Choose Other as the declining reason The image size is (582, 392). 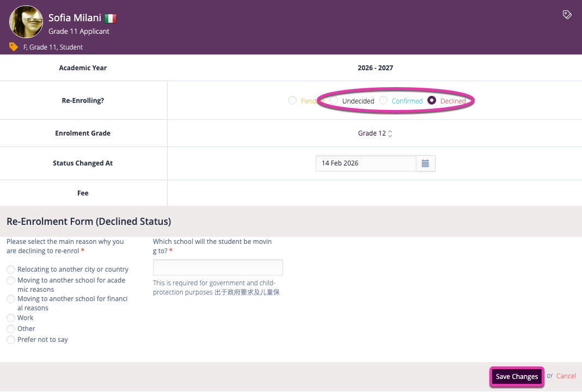(11, 329)
